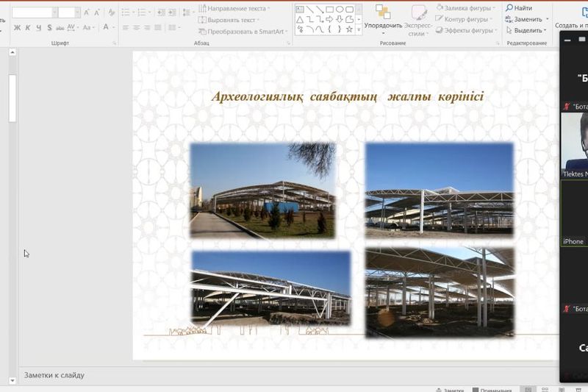The width and height of the screenshot is (588, 392).
Task: Toggle bold (Ж) formatting
Action: tap(17, 28)
